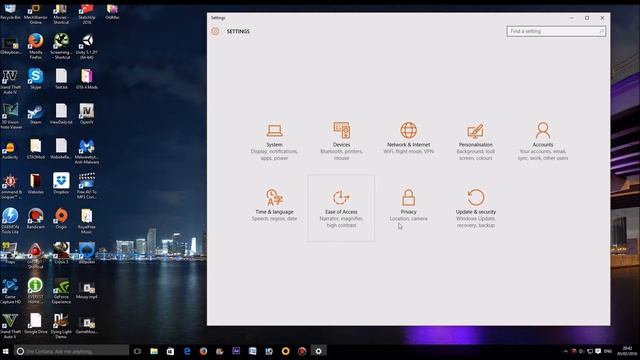This screenshot has width=640, height=360.
Task: Click the Cortana search box on taskbar
Action: point(71,351)
